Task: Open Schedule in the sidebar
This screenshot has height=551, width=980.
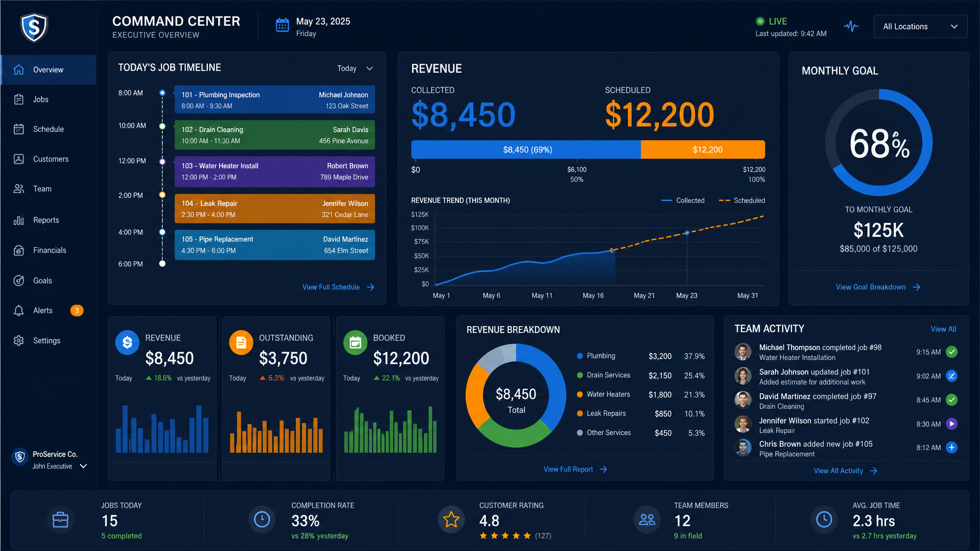Action: 48,129
